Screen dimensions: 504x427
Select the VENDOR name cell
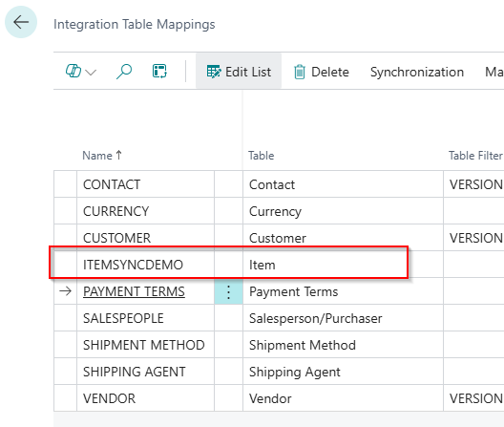(145, 398)
